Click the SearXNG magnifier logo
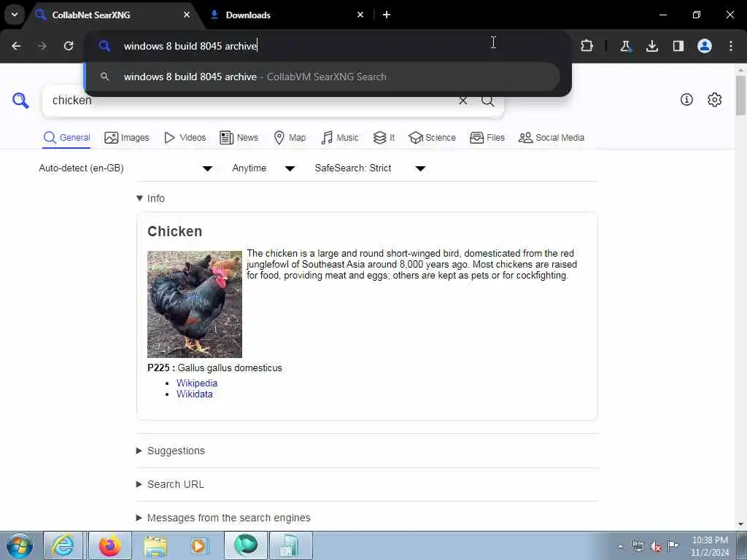 pyautogui.click(x=20, y=101)
